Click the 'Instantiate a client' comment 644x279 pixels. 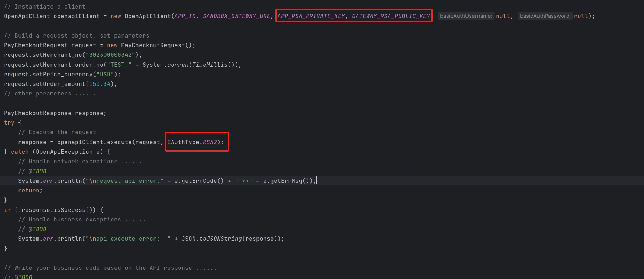(45, 6)
